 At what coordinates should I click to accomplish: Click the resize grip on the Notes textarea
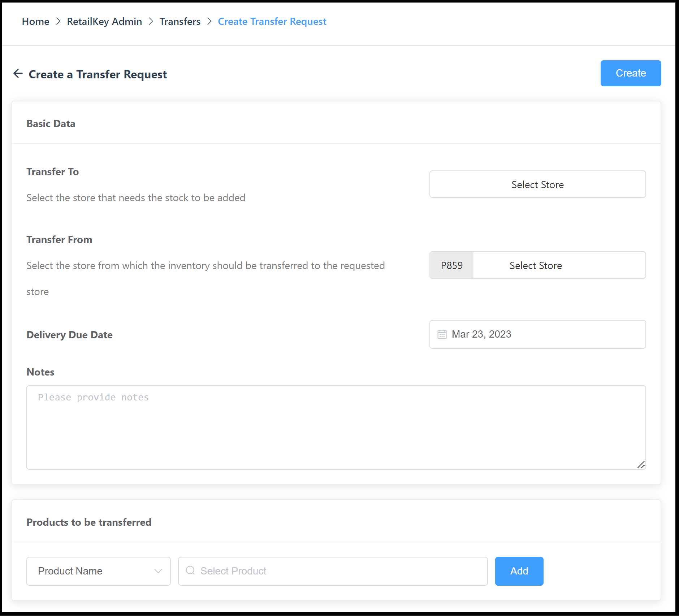coord(642,465)
